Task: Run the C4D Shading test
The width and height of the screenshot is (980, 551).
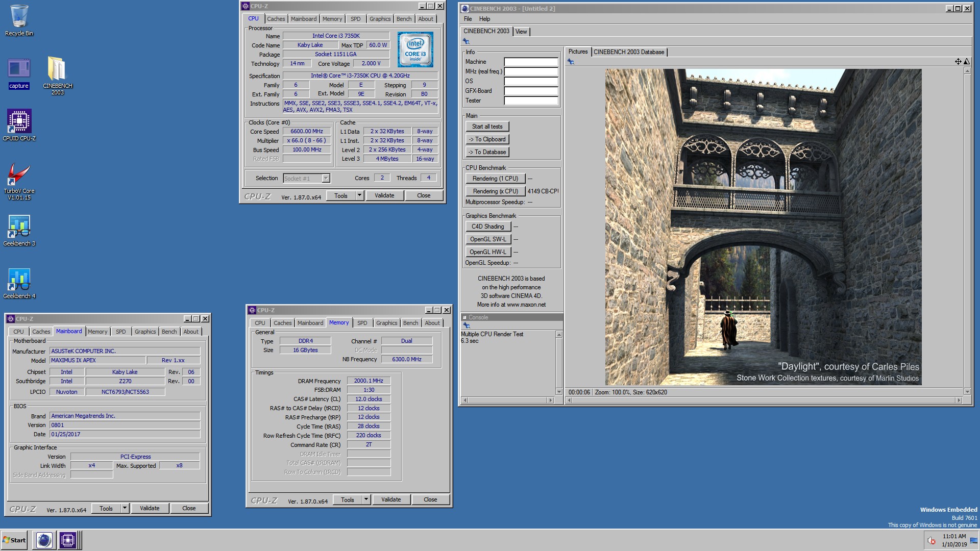Action: (x=487, y=227)
